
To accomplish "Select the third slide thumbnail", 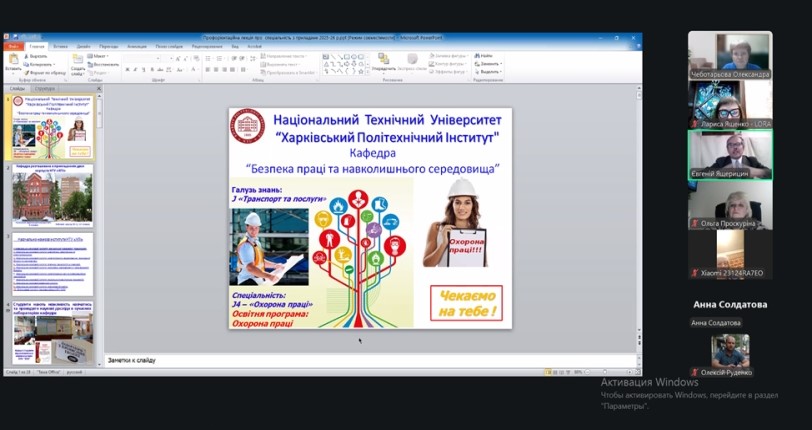I will pos(53,264).
